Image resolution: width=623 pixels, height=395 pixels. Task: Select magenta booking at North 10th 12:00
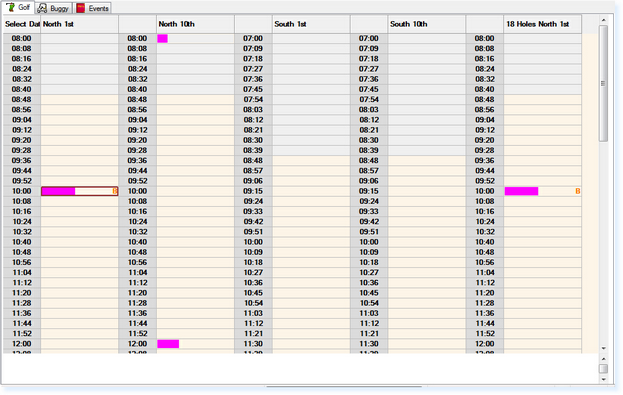(168, 344)
